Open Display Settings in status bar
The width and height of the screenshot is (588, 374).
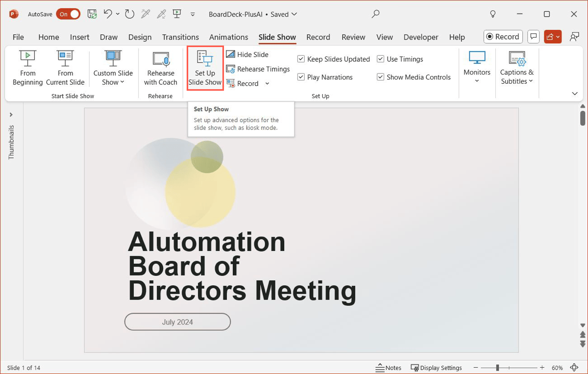pyautogui.click(x=436, y=368)
